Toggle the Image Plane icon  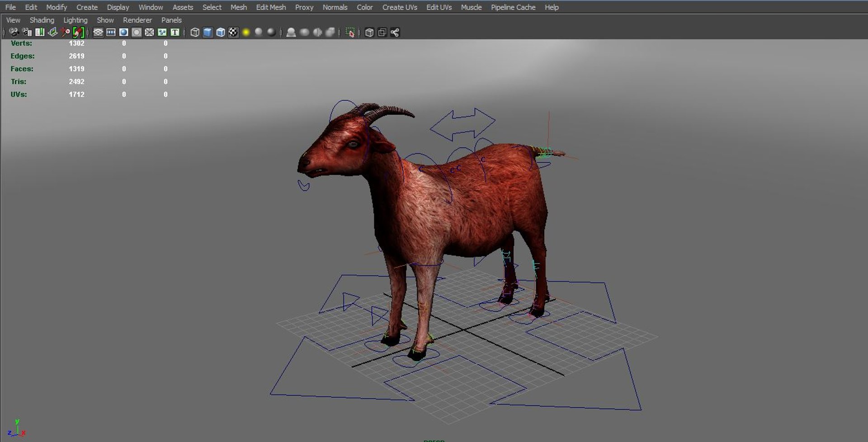coord(52,32)
